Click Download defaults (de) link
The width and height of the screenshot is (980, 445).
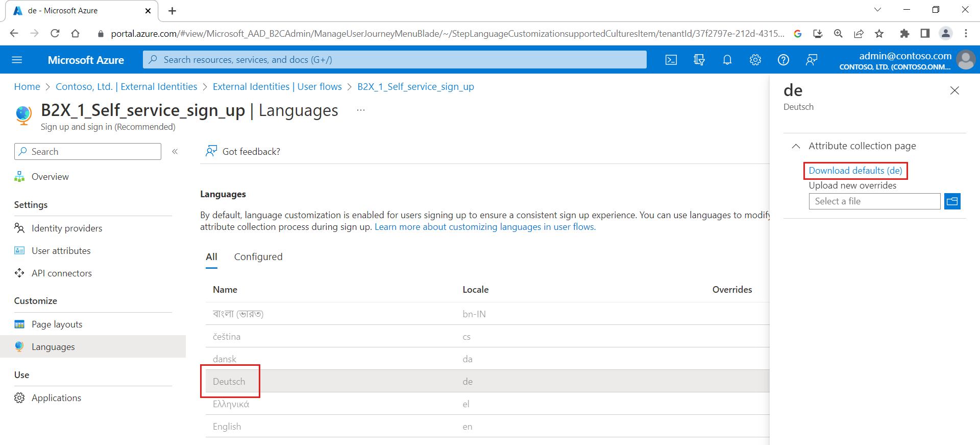click(855, 171)
